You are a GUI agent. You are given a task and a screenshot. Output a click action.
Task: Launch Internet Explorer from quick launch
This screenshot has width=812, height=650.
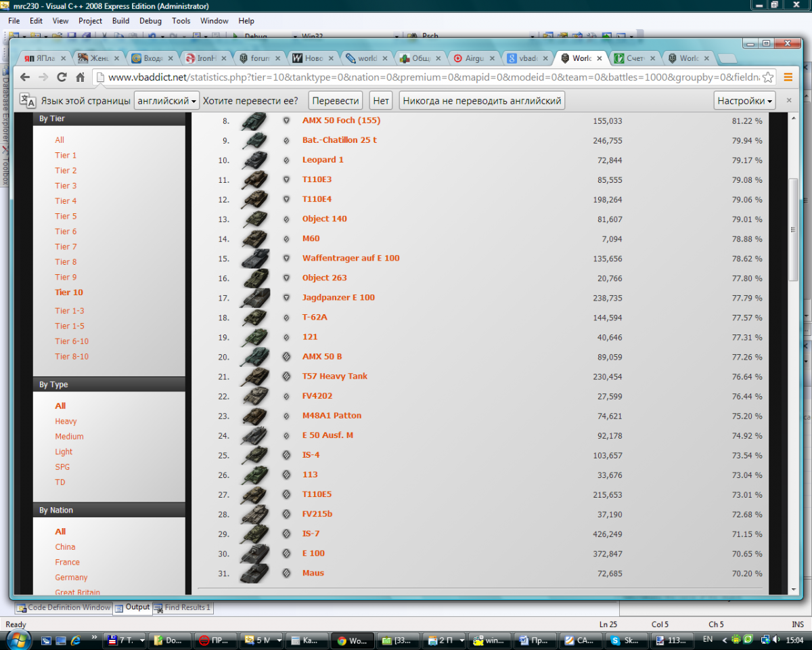76,640
